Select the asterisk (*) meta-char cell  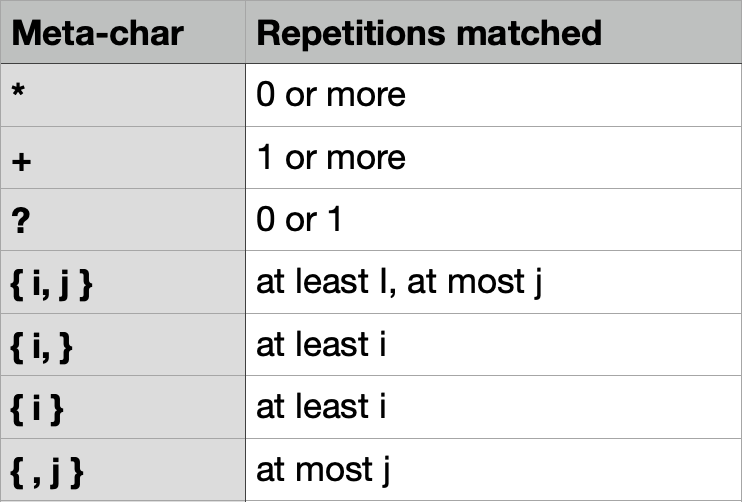click(18, 96)
